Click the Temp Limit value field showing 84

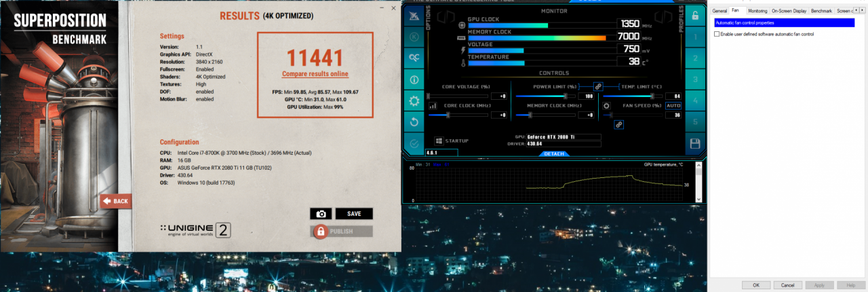(673, 96)
